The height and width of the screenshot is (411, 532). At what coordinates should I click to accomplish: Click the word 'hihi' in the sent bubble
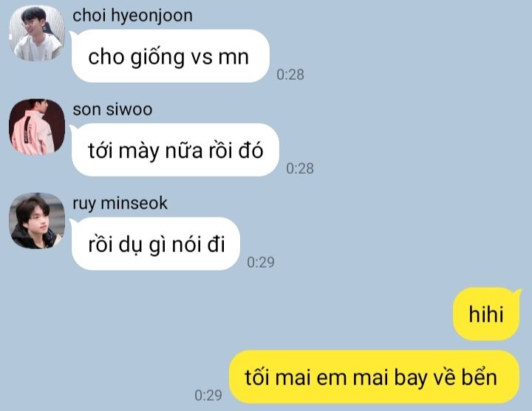pos(486,314)
